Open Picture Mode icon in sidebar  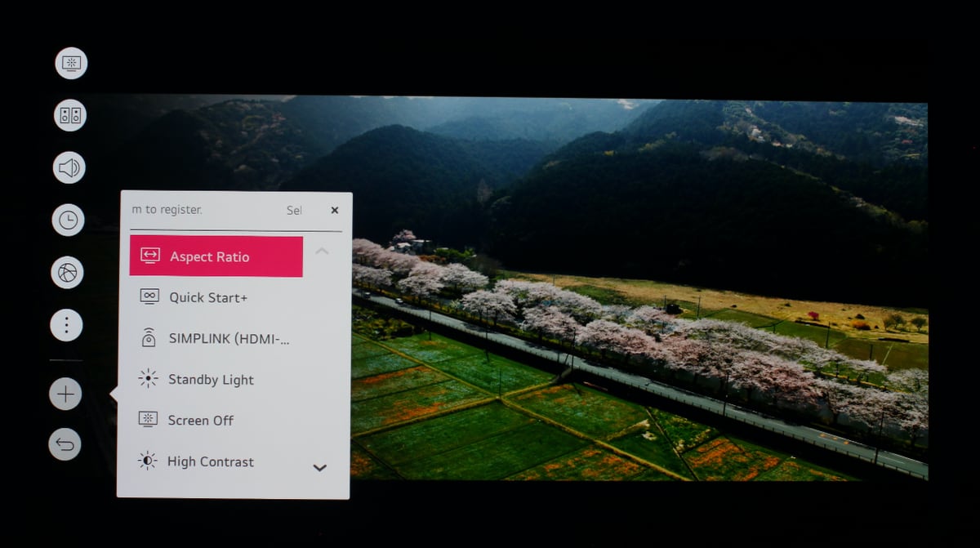point(71,63)
